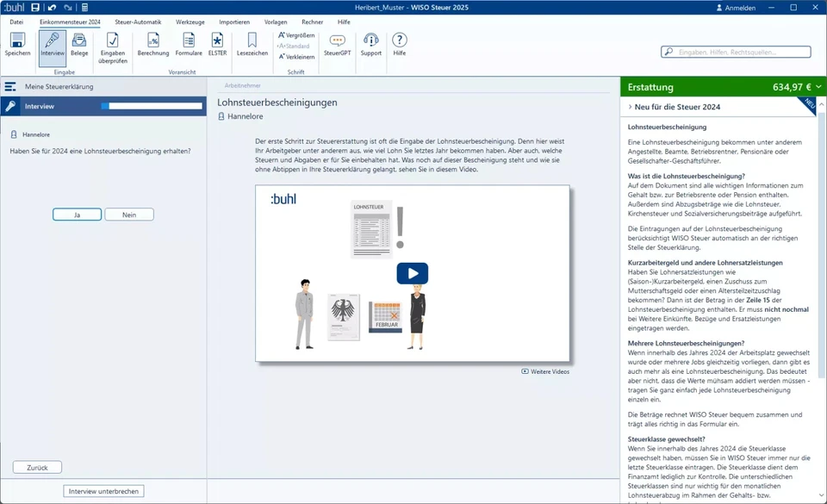Open the Steuer-Automatik ribbon tab

click(x=137, y=21)
